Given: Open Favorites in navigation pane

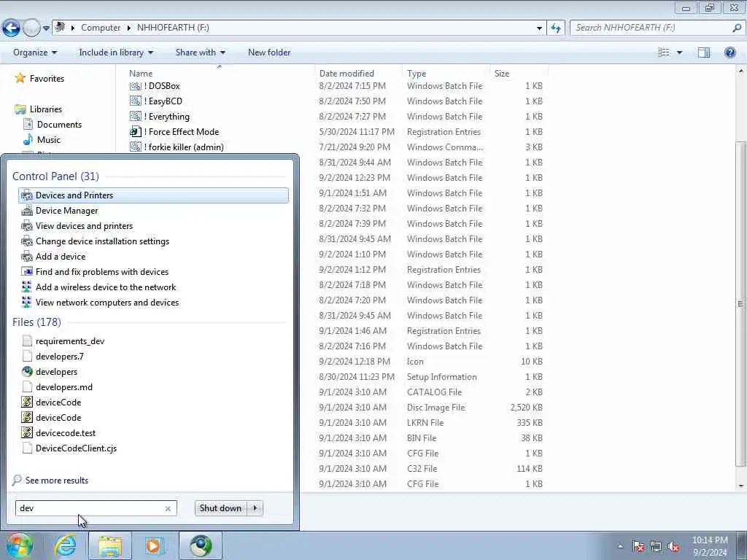Looking at the screenshot, I should (x=39, y=78).
